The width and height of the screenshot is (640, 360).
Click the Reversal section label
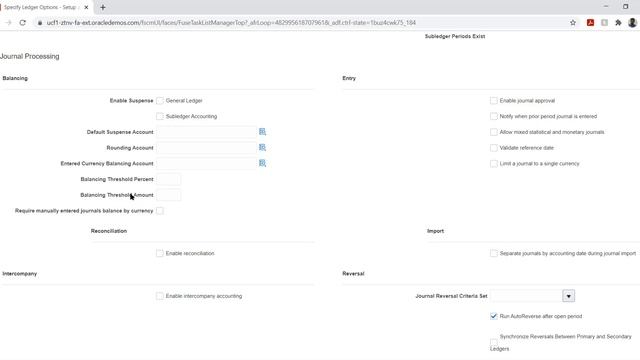pyautogui.click(x=353, y=274)
